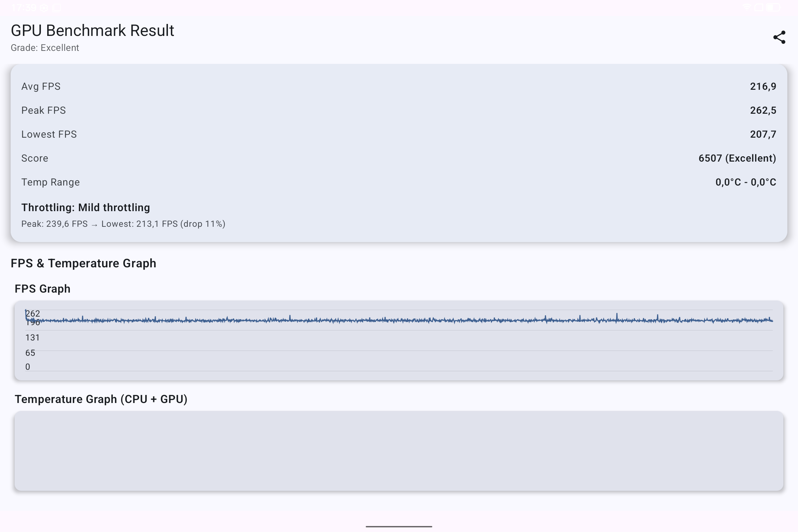798x532 pixels.
Task: Tap the empty temperature graph panel
Action: tap(399, 451)
